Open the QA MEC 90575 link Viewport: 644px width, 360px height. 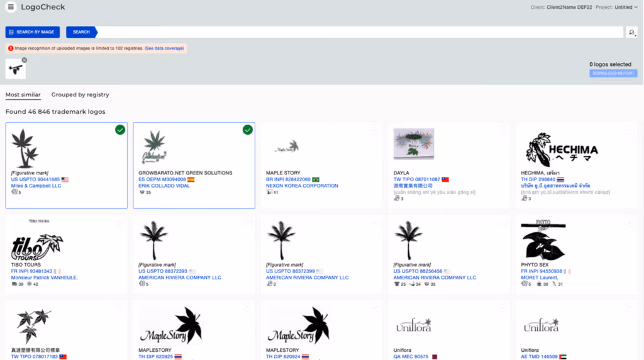point(411,357)
